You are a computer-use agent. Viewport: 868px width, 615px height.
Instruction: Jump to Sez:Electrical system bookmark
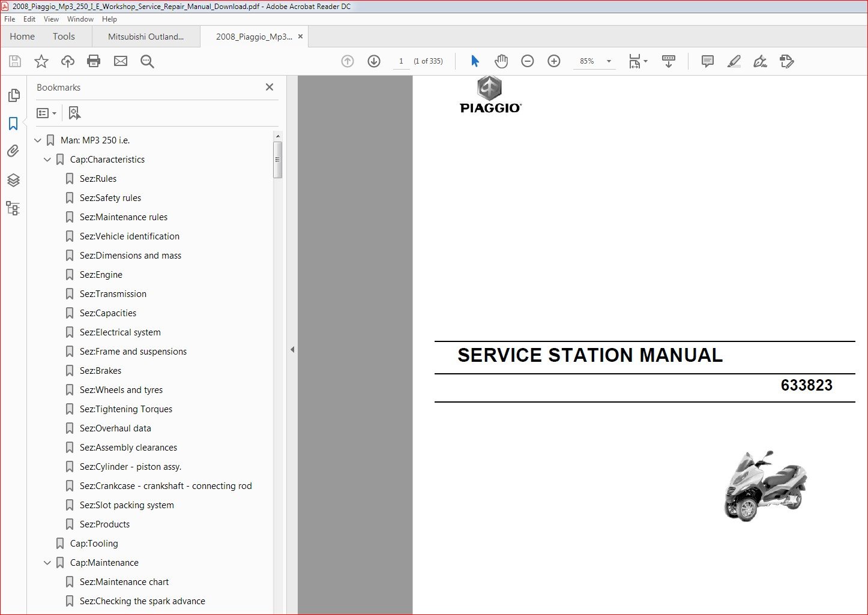tap(120, 332)
